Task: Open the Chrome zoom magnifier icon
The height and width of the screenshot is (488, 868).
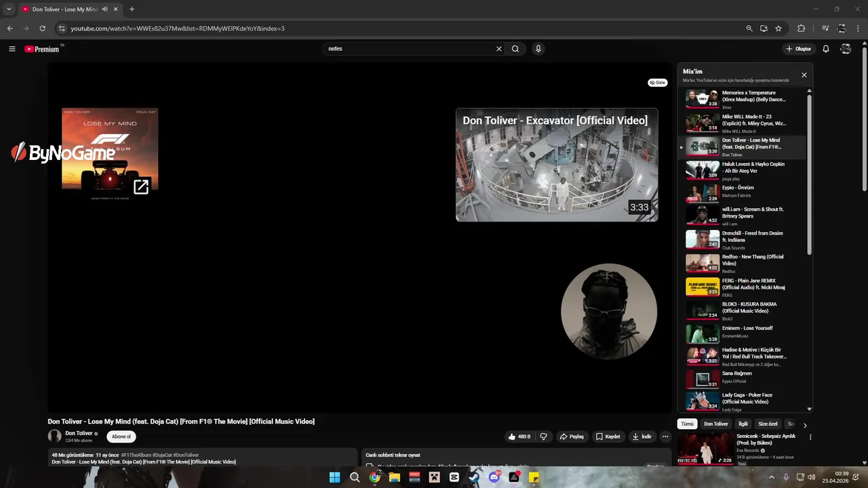Action: (x=749, y=28)
